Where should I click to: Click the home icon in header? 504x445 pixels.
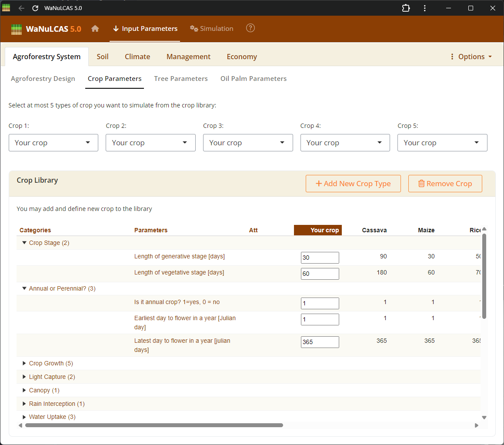coord(95,29)
